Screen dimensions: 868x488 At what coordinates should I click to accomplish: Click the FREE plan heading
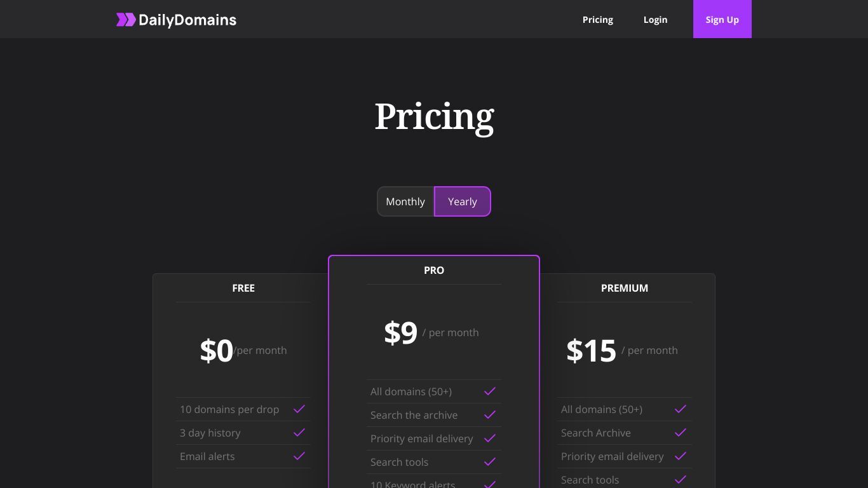click(243, 288)
